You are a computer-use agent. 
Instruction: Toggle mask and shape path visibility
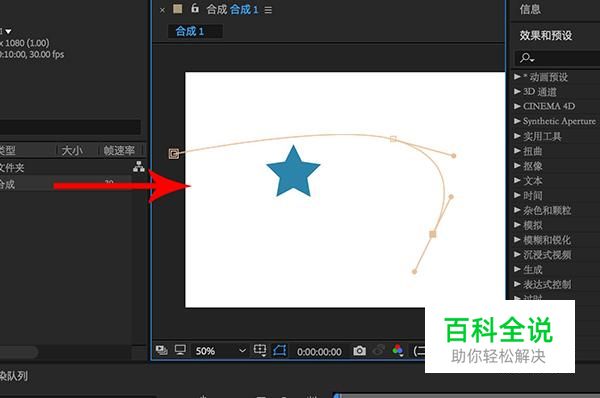coord(280,350)
